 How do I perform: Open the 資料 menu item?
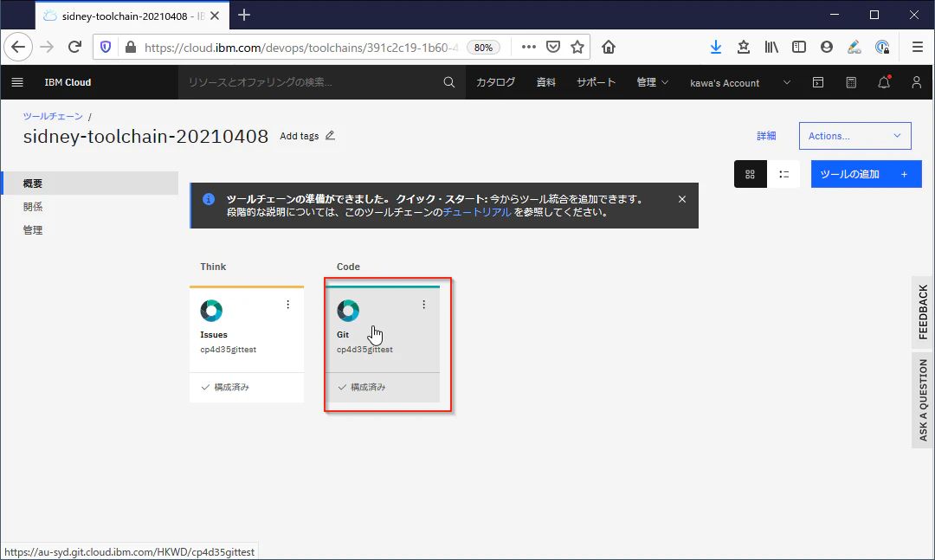coord(545,82)
